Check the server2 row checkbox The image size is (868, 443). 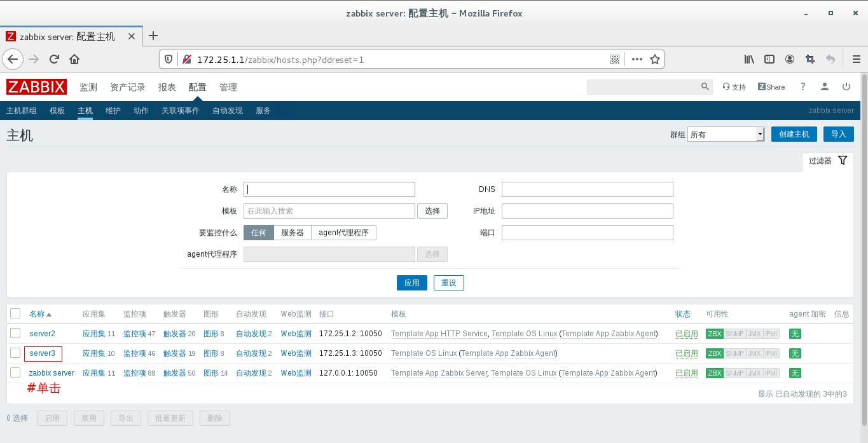(x=15, y=333)
